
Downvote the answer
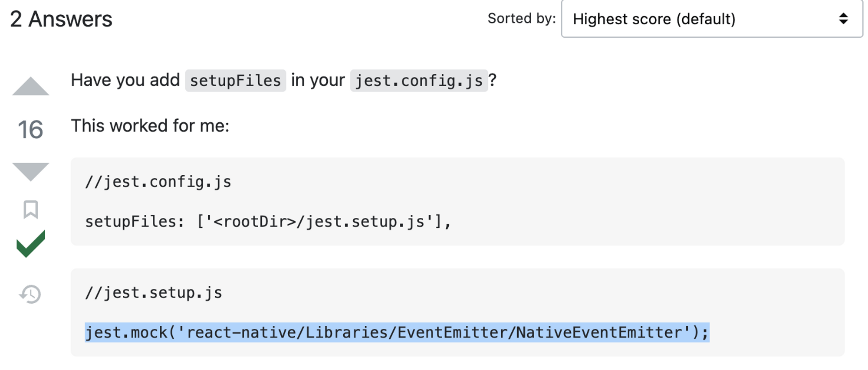(30, 169)
